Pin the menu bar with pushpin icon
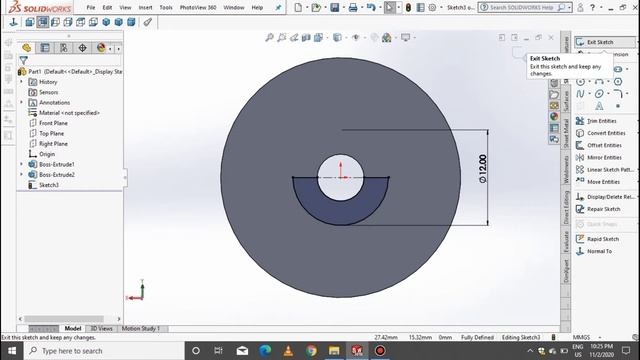 click(278, 7)
